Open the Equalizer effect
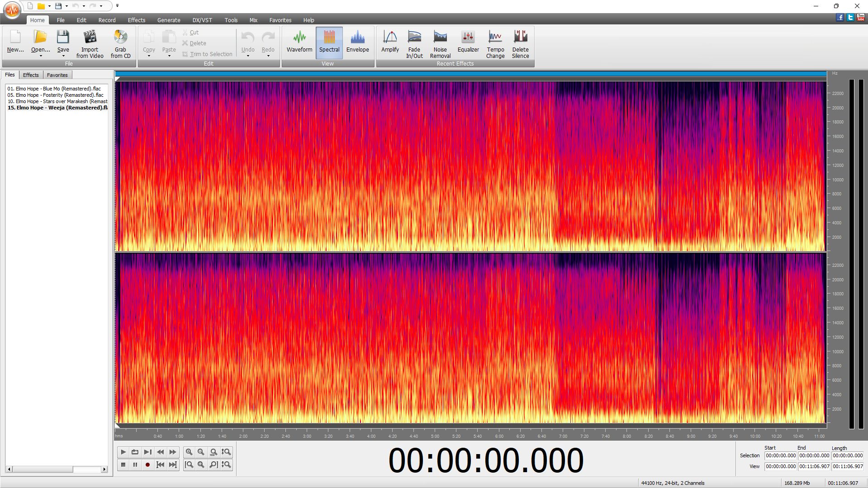 click(468, 43)
